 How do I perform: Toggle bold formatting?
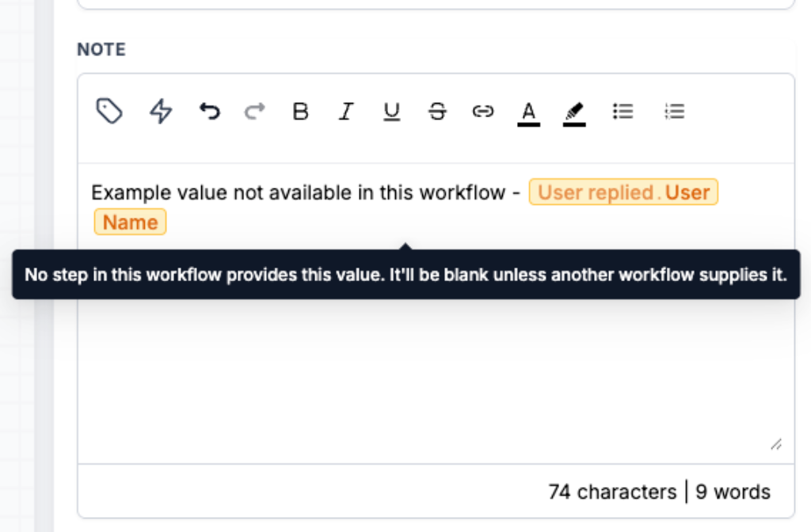point(300,111)
